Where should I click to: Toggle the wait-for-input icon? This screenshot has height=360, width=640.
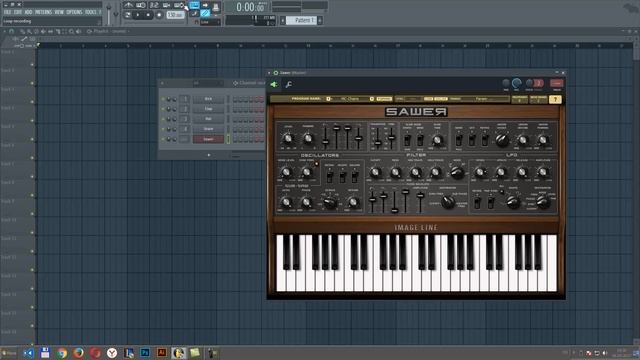point(141,5)
